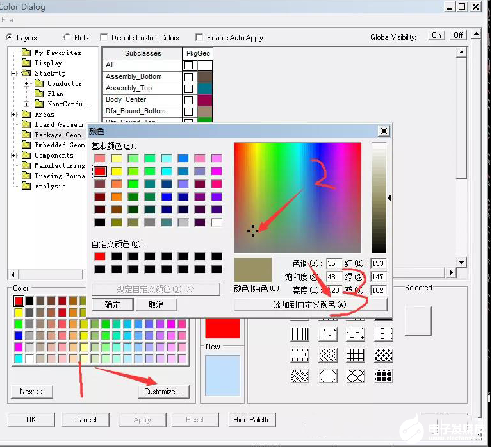Expand the Non-Condu... folder node

[x=27, y=104]
